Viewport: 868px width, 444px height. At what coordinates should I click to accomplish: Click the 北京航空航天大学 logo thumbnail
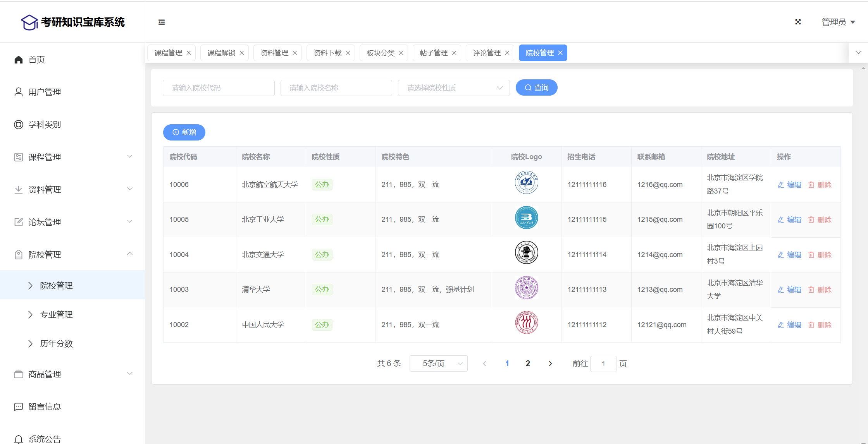pyautogui.click(x=526, y=182)
